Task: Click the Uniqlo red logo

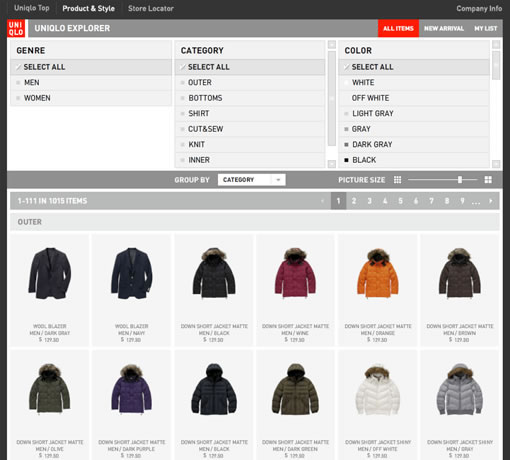Action: pos(16,28)
